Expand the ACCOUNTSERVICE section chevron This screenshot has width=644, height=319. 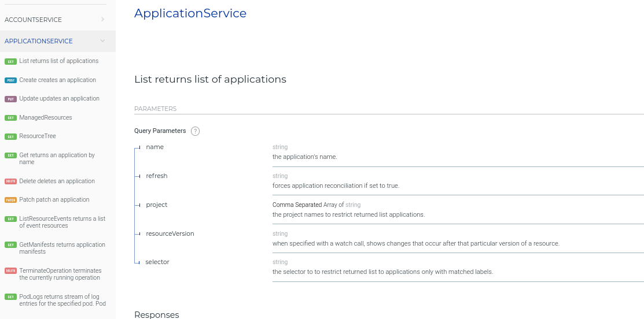[102, 20]
